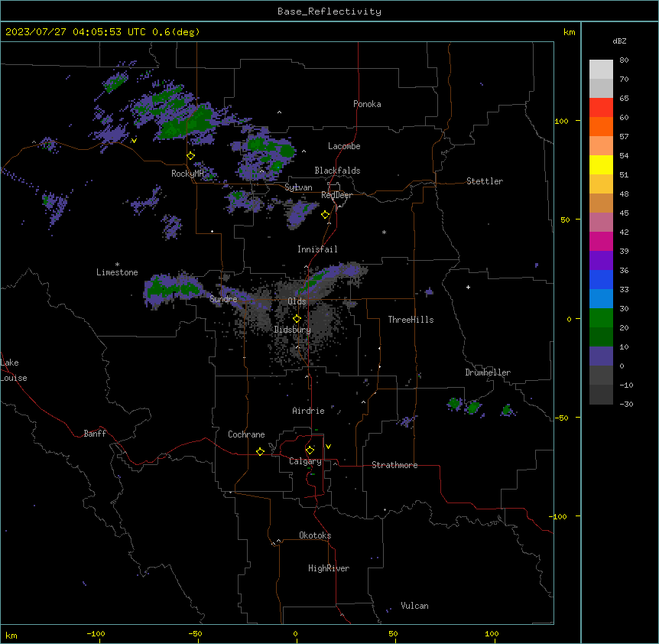This screenshot has width=659, height=644.
Task: Select the light gray 70-80 dBZ swatch
Action: pos(601,70)
